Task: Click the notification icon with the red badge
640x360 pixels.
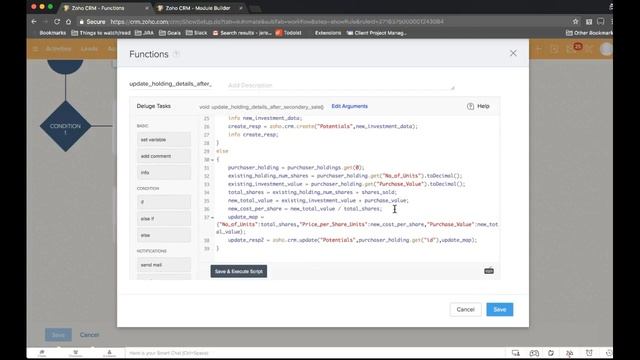Action: 573,48
